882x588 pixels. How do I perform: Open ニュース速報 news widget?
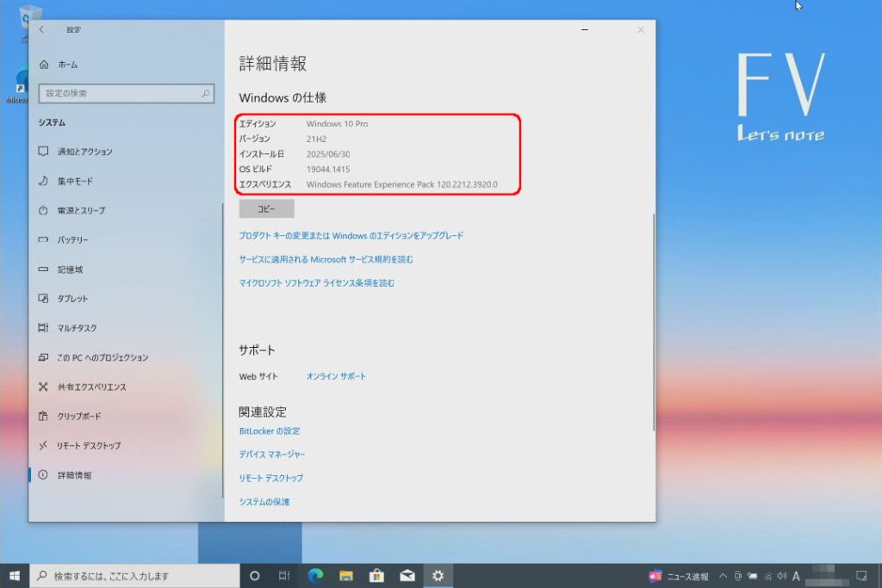pos(679,576)
